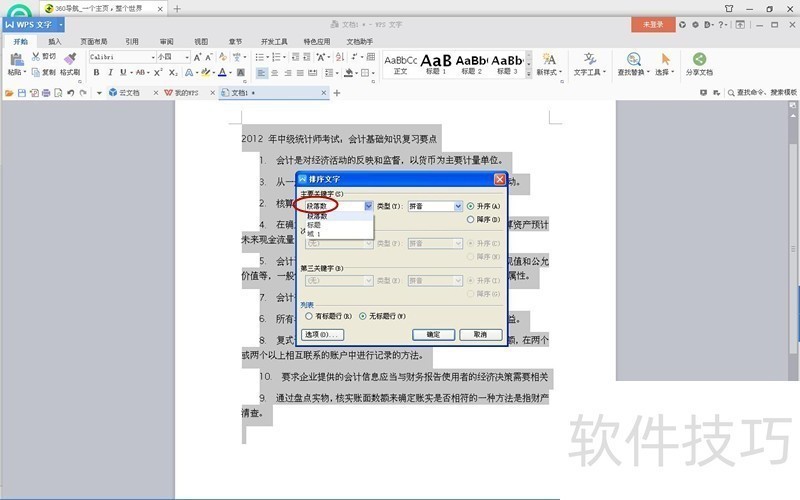Image resolution: width=800 pixels, height=500 pixels.
Task: Click the Paste (粘贴) icon
Action: tap(16, 60)
